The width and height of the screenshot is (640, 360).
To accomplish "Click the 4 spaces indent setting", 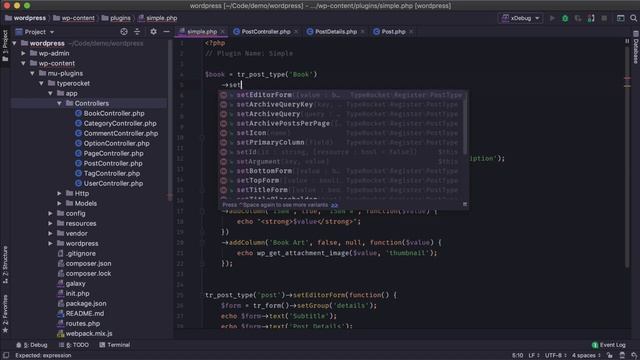I will click(586, 356).
